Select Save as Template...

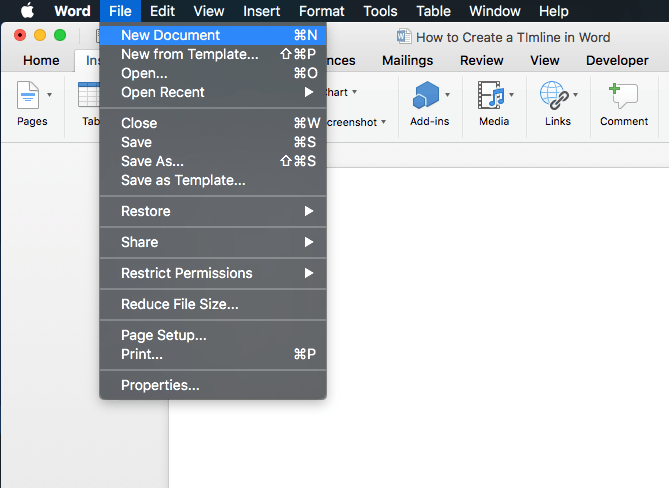(213, 180)
